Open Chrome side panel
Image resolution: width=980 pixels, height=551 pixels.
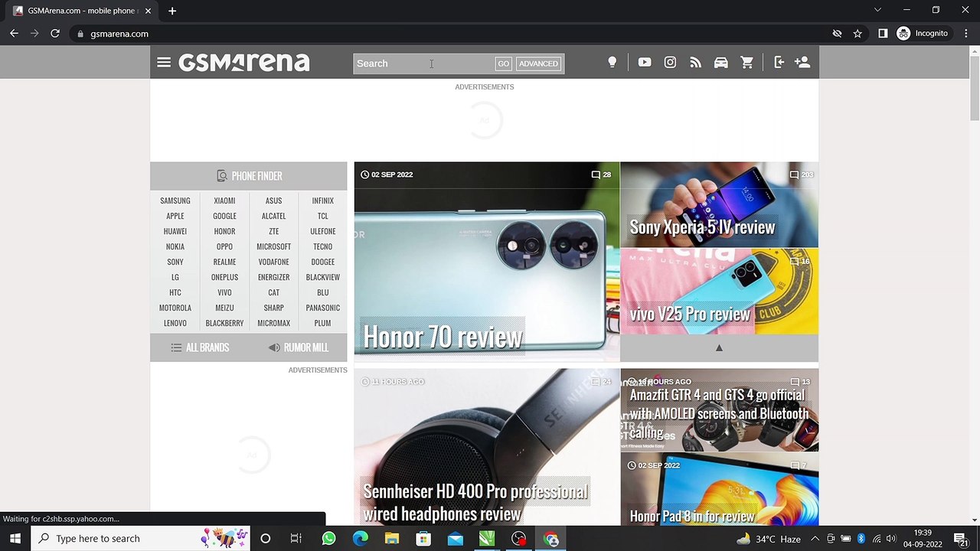click(883, 34)
